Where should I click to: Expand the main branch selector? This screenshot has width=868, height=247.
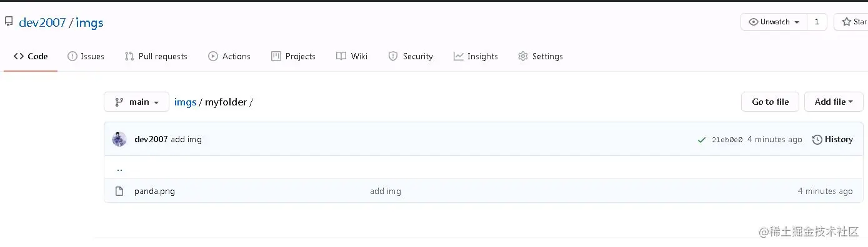point(136,102)
